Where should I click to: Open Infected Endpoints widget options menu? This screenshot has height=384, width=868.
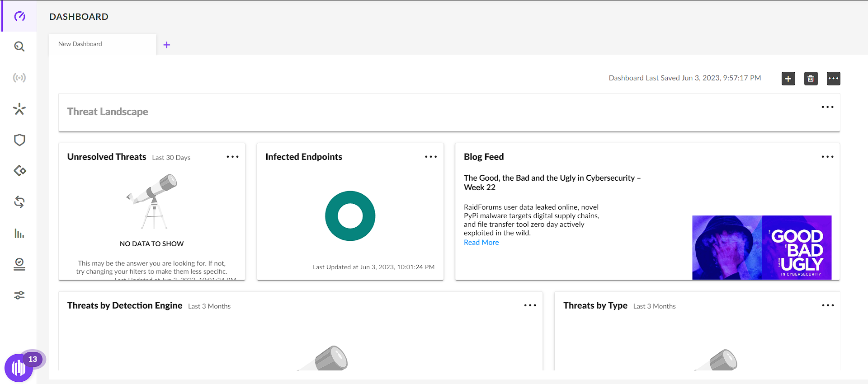click(430, 157)
